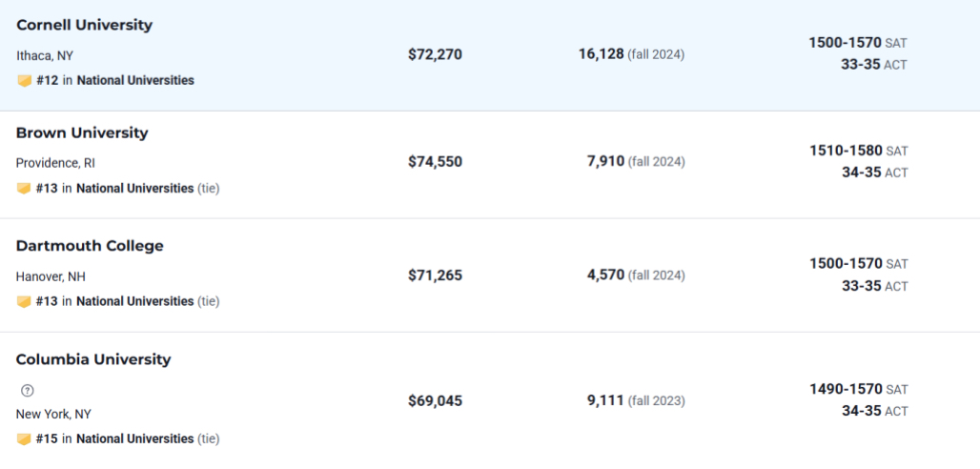Click the ranking badge icon beside Cornell's #12
Viewport: 980px width, 469px height.
pos(25,81)
